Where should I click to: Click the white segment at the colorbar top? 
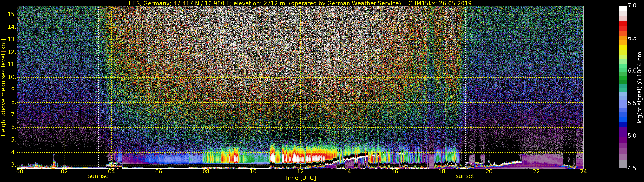click(623, 9)
